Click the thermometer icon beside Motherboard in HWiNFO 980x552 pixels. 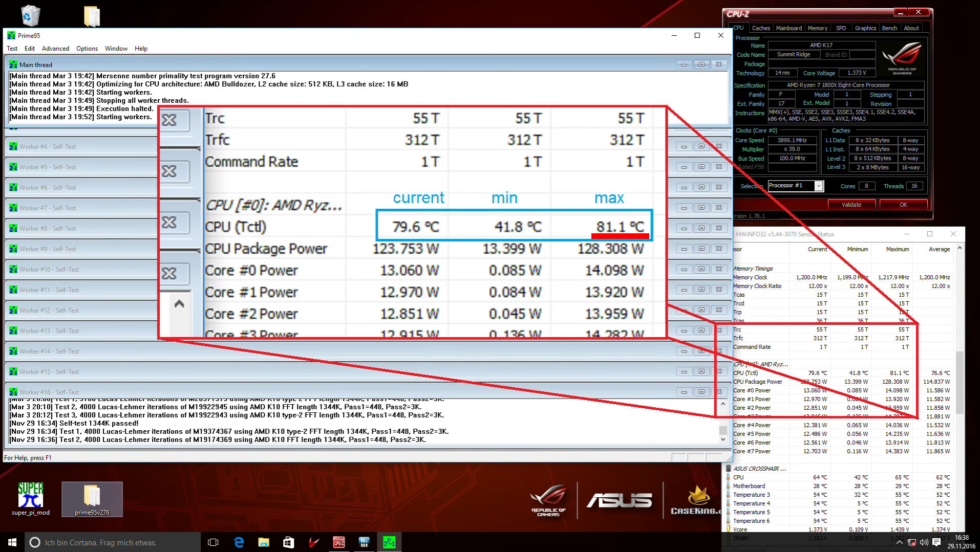click(728, 486)
